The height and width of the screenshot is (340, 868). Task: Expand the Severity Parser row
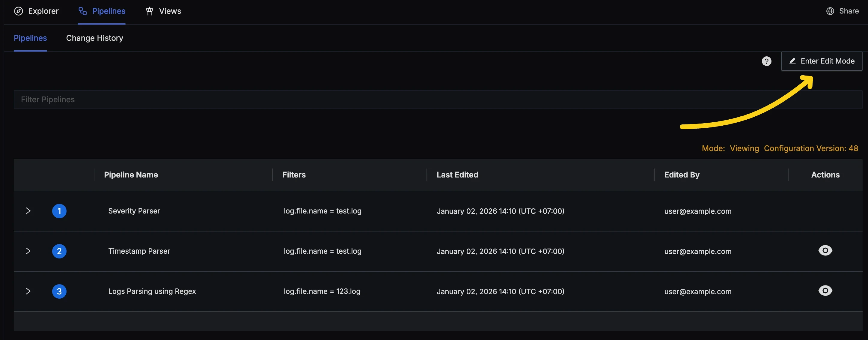[28, 211]
